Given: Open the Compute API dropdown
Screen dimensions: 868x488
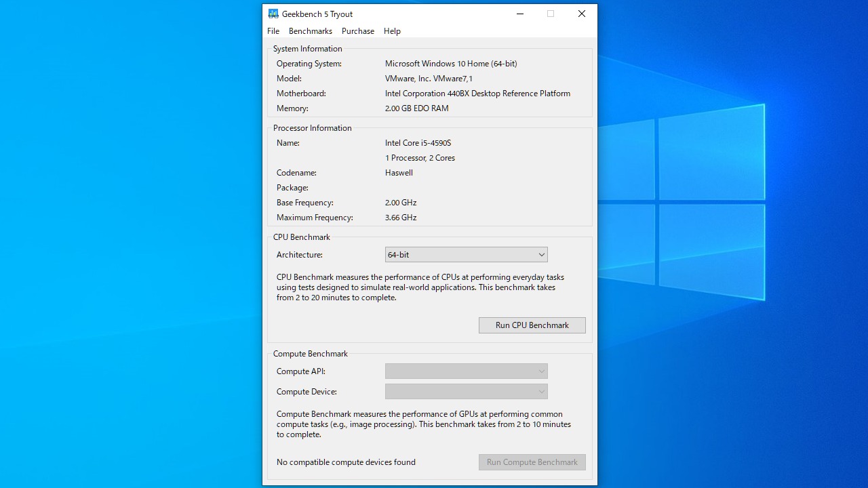Looking at the screenshot, I should (x=467, y=371).
